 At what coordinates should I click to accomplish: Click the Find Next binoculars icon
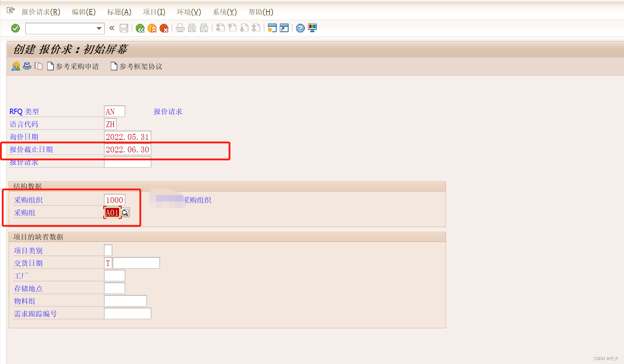[204, 28]
